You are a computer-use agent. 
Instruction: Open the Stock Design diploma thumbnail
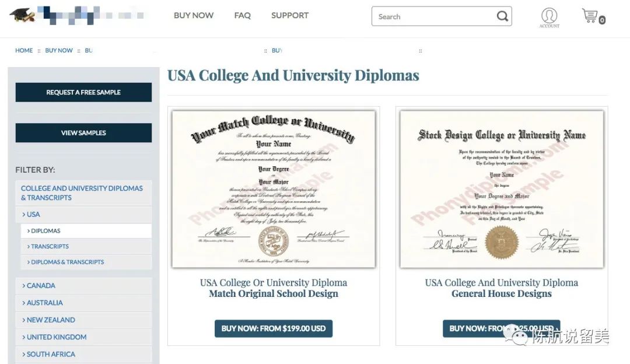[x=502, y=189]
